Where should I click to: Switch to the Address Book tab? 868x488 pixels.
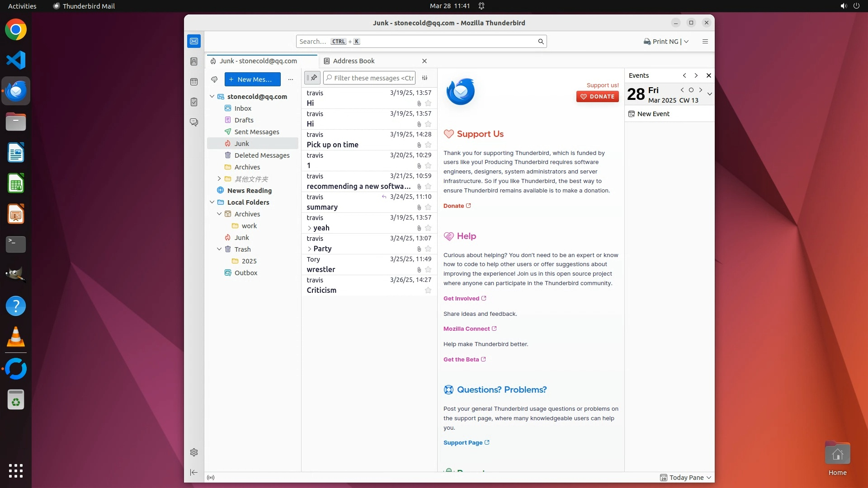(354, 61)
